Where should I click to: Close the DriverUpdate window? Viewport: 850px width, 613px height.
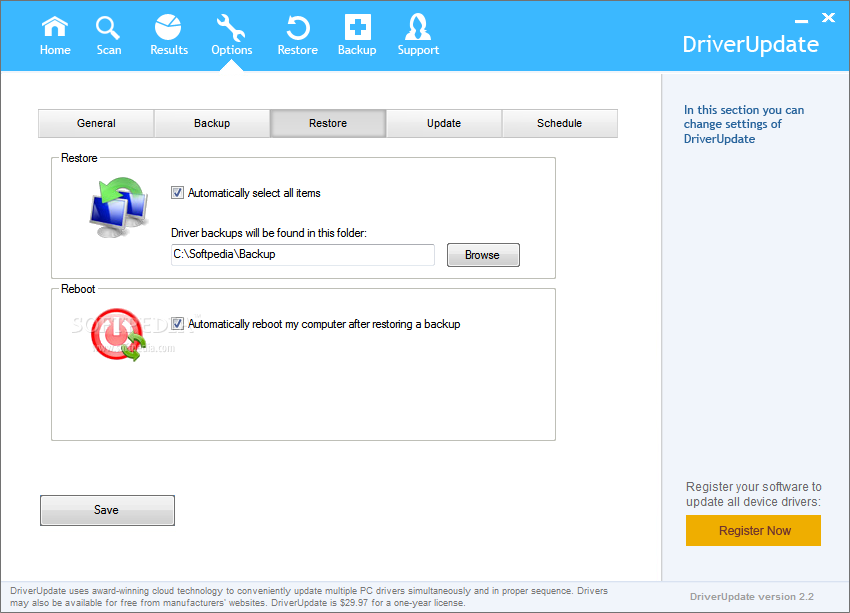point(828,18)
